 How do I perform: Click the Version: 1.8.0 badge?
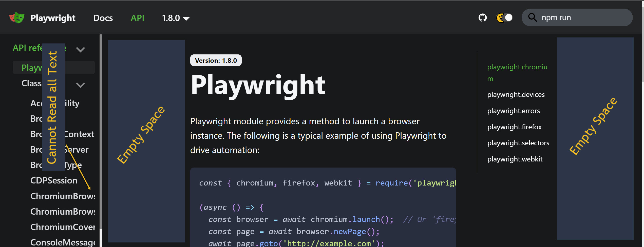(x=216, y=60)
